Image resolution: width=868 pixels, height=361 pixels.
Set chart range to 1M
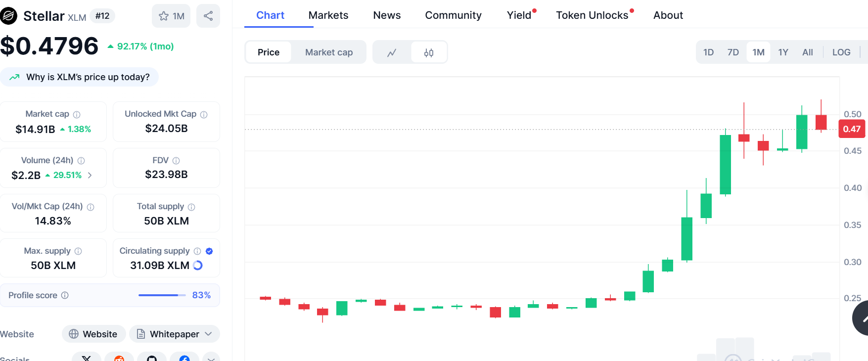pyautogui.click(x=758, y=52)
